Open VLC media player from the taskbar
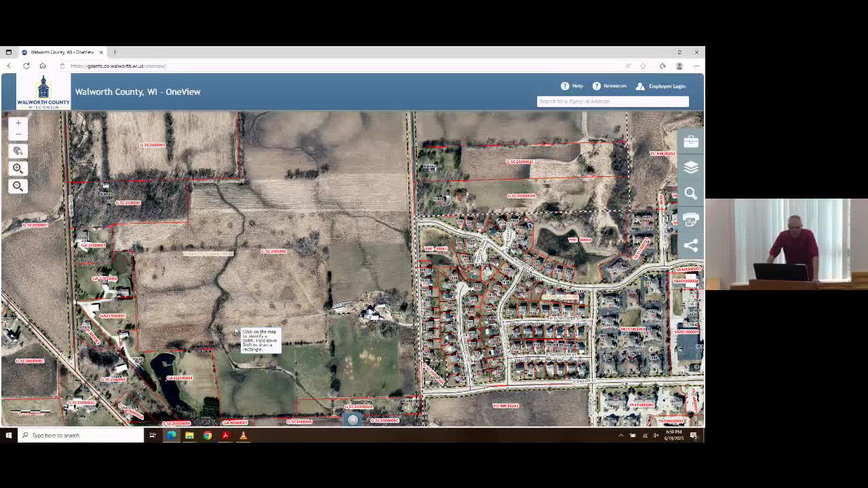Image resolution: width=868 pixels, height=488 pixels. pyautogui.click(x=243, y=435)
